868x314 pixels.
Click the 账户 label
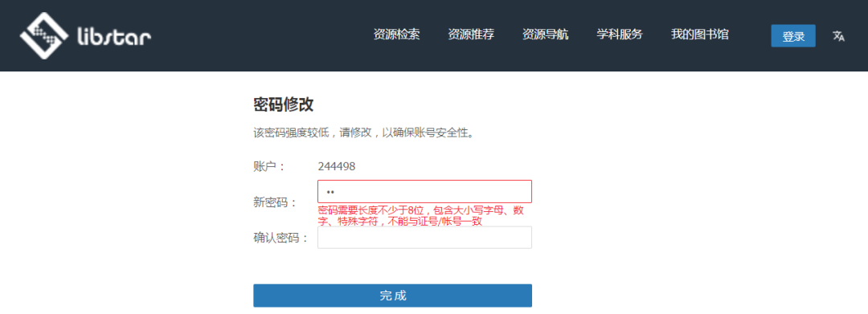269,166
